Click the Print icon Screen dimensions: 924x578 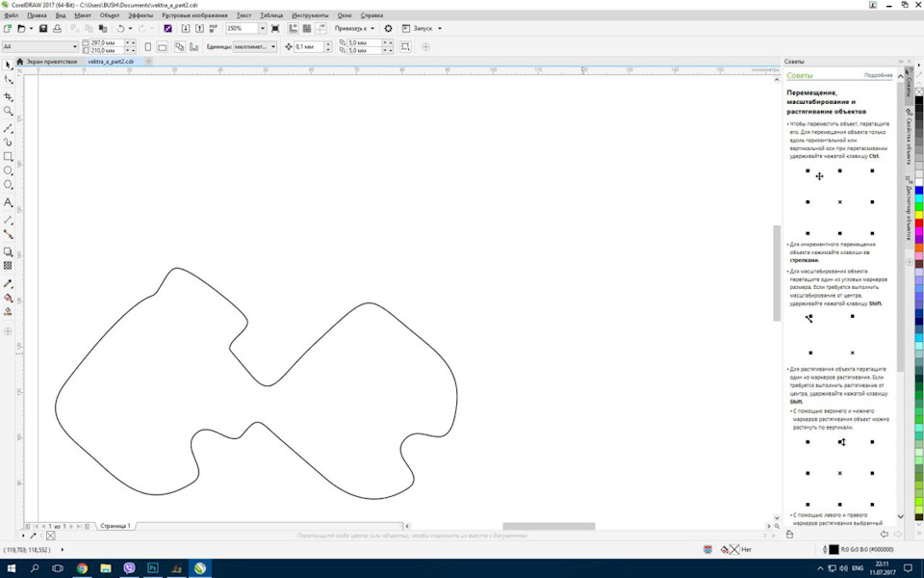click(x=59, y=28)
